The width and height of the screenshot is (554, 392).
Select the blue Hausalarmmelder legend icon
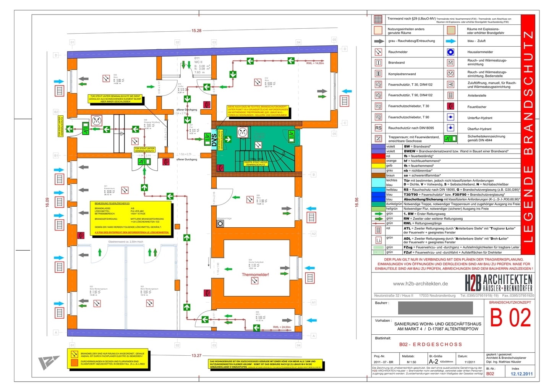coord(451,52)
